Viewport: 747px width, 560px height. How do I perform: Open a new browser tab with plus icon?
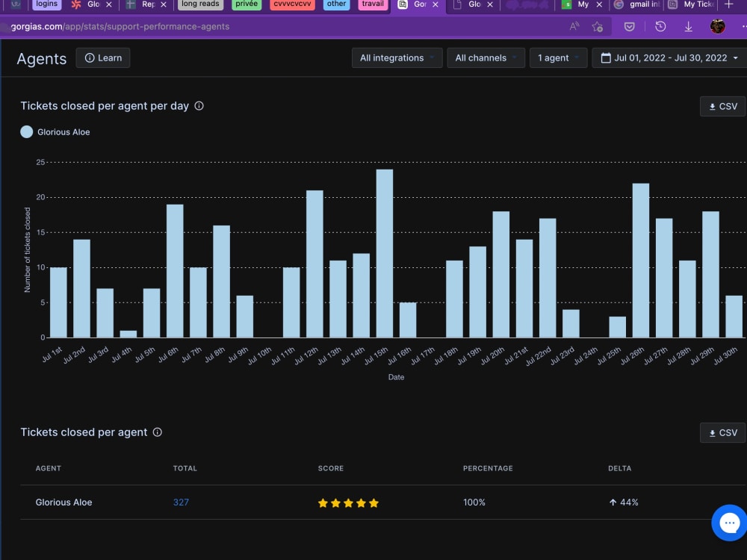[x=728, y=4]
